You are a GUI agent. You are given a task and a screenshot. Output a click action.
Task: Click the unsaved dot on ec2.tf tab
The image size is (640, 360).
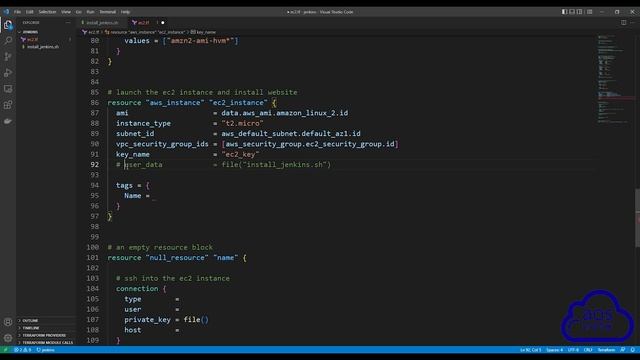[162, 22]
